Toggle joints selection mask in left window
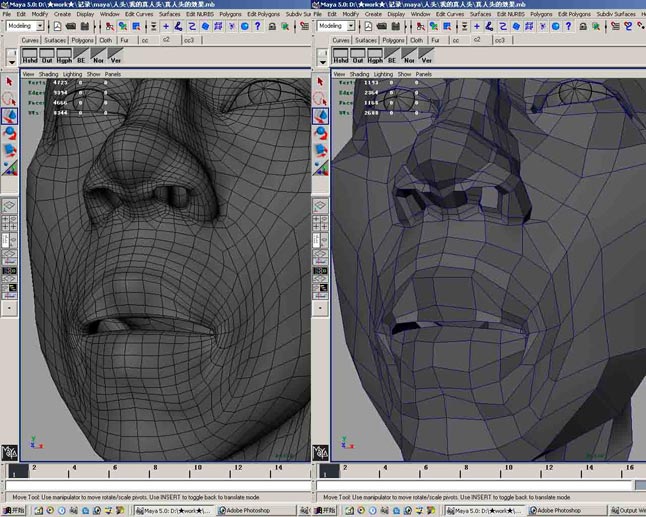 point(178,26)
